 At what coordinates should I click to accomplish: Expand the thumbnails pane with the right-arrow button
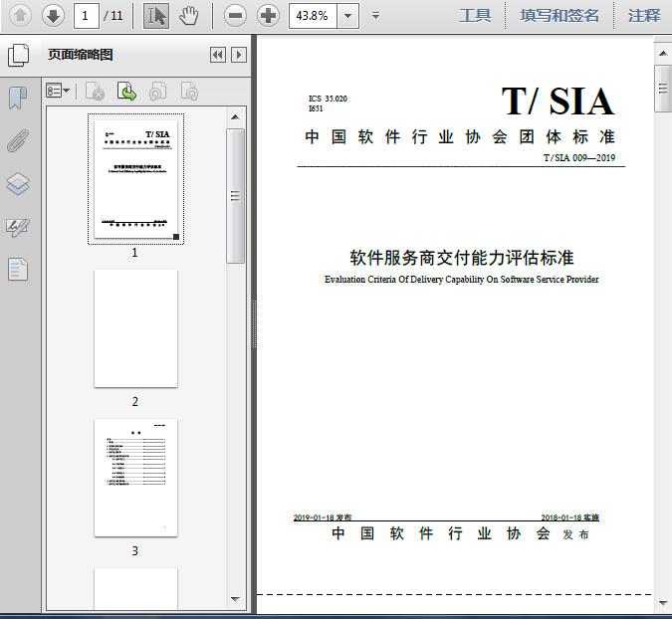pyautogui.click(x=239, y=55)
